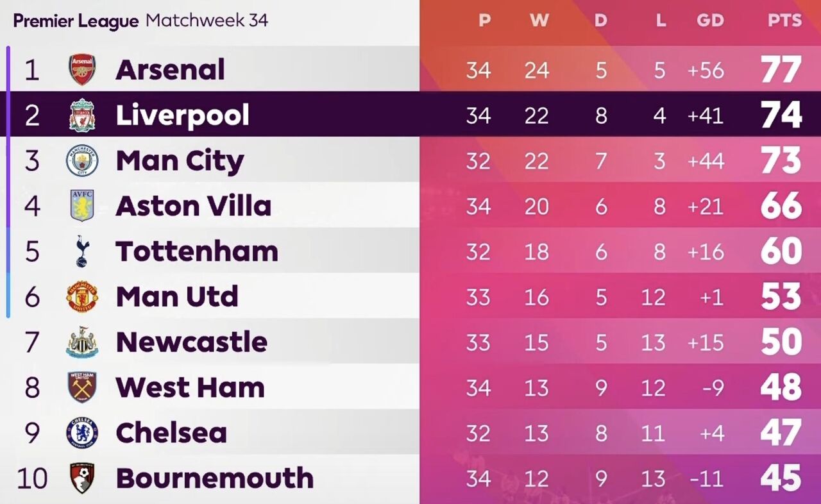
Task: Click the Man City club badge
Action: coord(82,160)
